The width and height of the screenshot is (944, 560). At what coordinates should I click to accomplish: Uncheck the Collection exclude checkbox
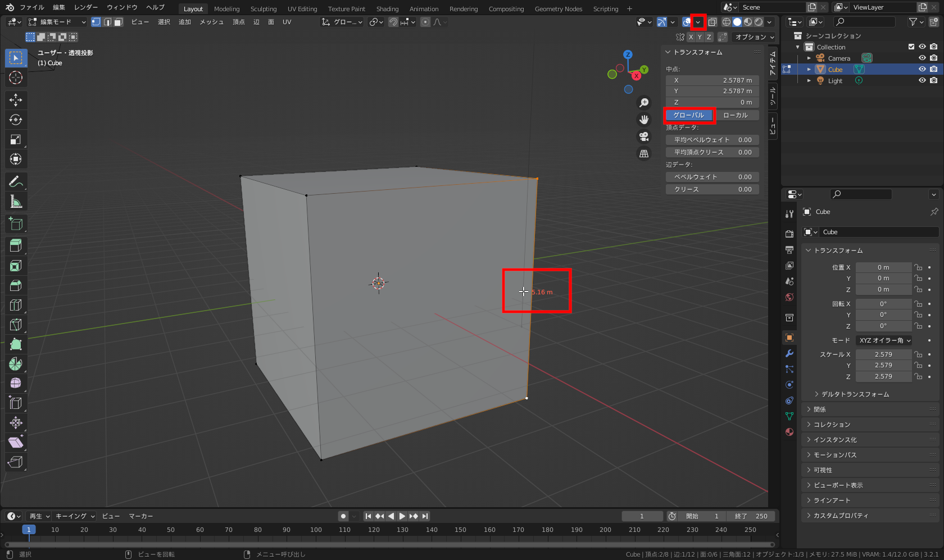[911, 47]
